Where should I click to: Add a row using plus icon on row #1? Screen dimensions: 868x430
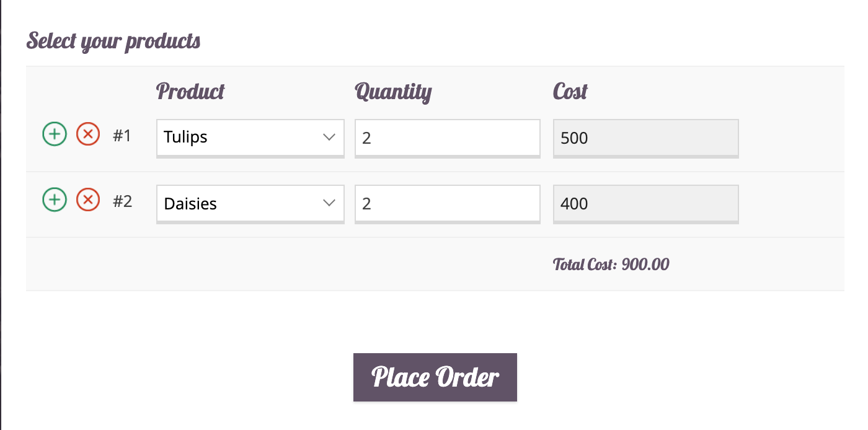click(55, 134)
